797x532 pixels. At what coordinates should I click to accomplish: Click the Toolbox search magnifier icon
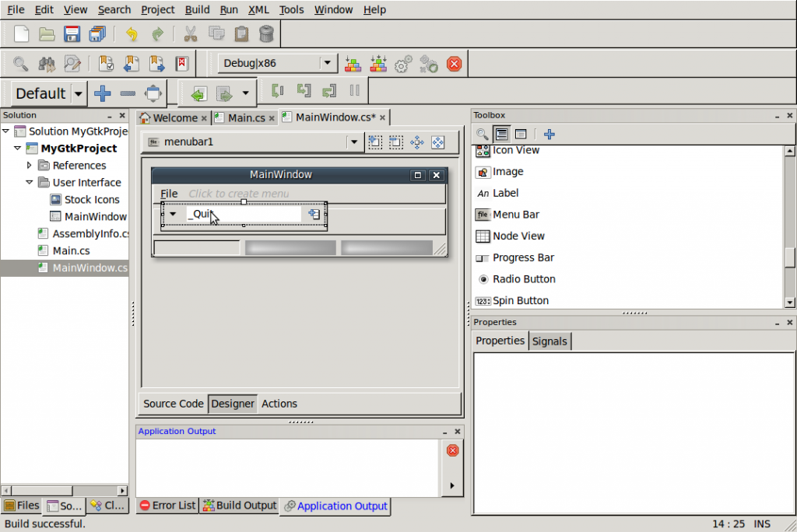pyautogui.click(x=482, y=134)
